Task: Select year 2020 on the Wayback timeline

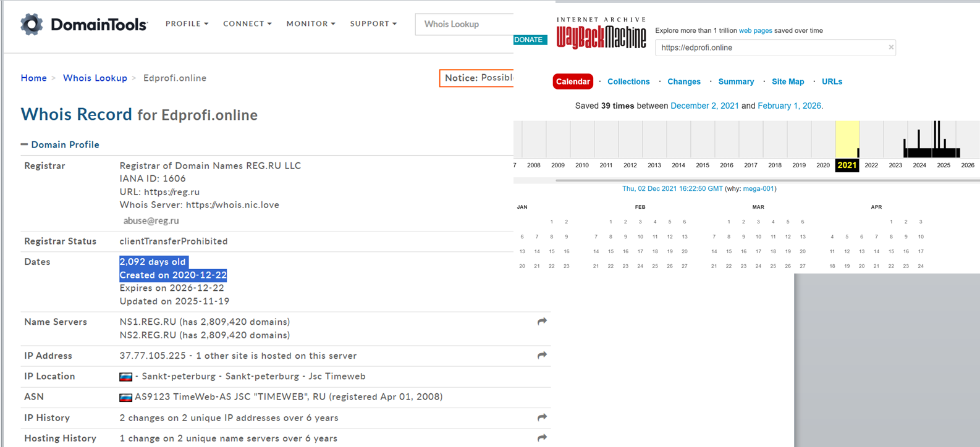Action: pyautogui.click(x=823, y=165)
